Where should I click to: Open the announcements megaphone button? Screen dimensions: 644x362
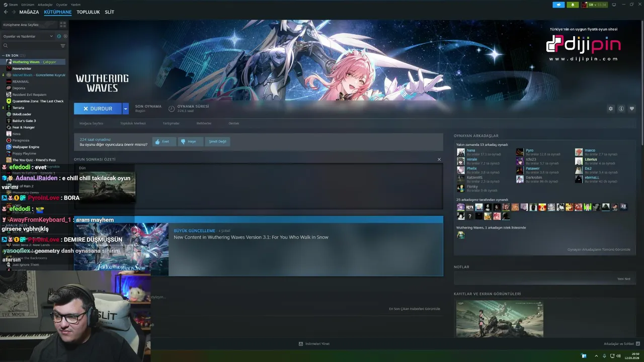point(558,5)
